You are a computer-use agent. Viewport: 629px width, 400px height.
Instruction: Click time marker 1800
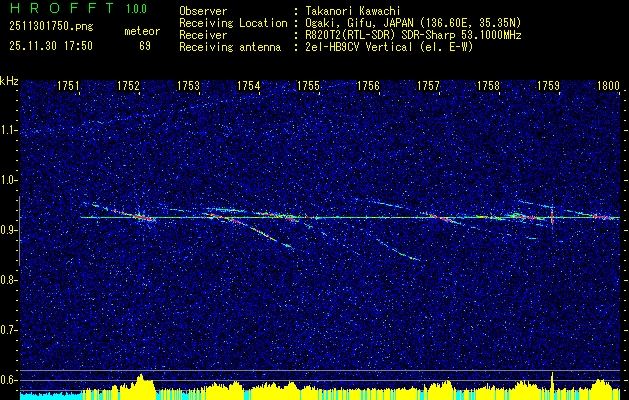pos(609,86)
